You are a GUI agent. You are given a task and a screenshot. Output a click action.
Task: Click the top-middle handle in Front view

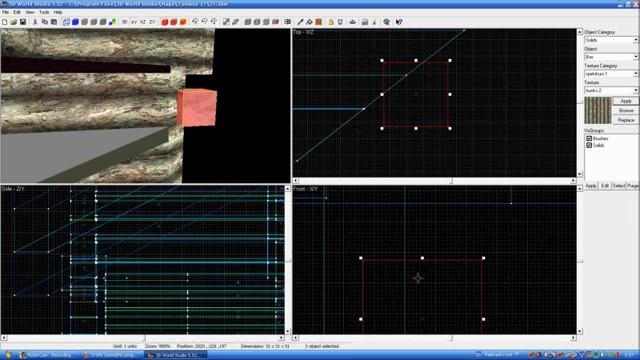(x=422, y=258)
